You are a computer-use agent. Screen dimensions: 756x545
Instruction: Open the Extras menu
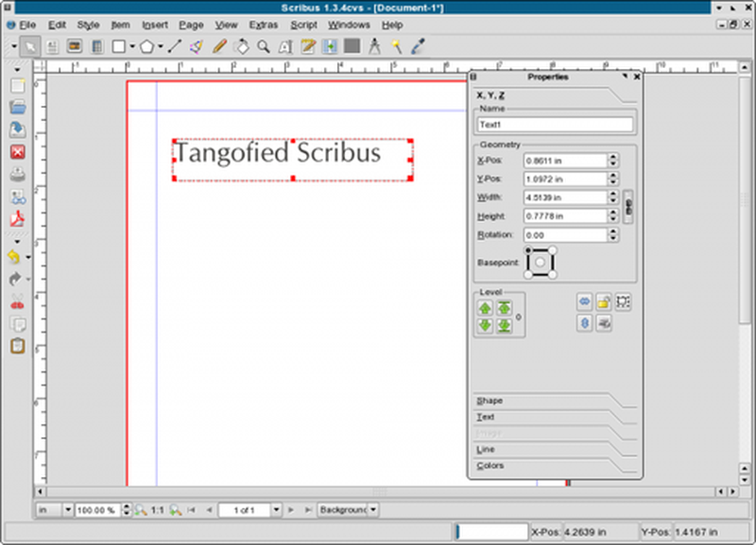264,25
